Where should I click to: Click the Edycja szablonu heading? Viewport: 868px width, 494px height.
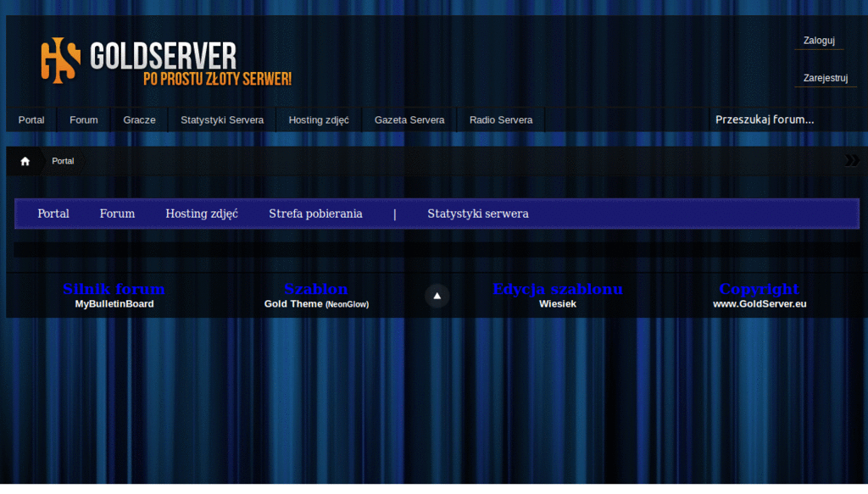558,289
